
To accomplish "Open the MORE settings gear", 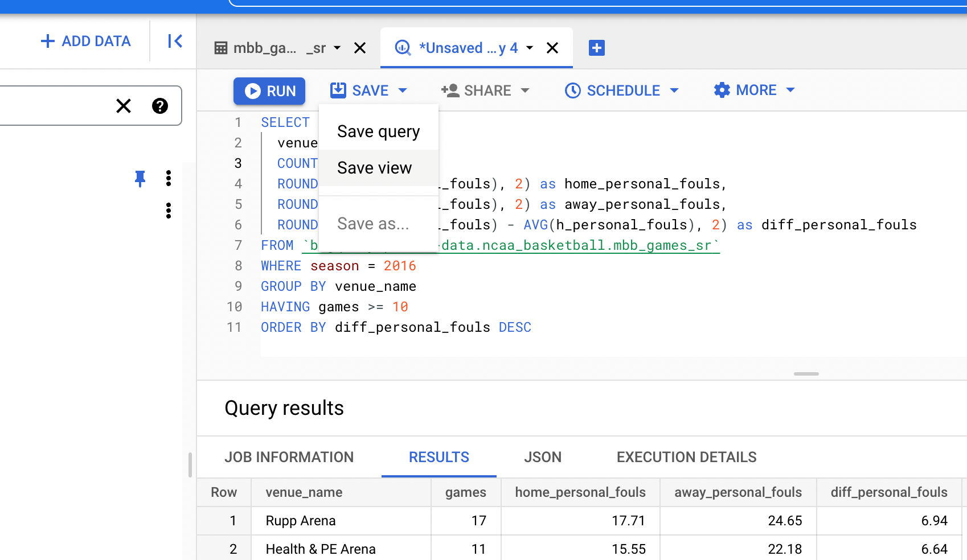I will click(x=722, y=90).
